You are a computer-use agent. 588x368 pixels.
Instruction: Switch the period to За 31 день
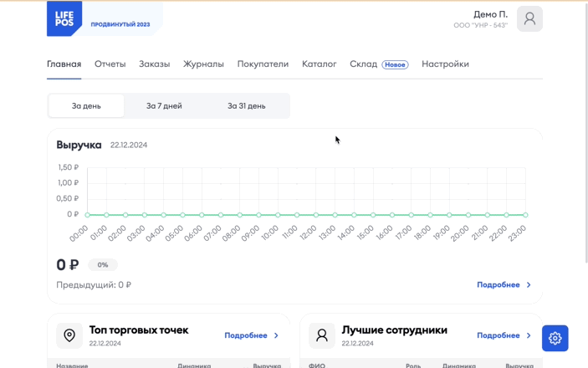(247, 105)
